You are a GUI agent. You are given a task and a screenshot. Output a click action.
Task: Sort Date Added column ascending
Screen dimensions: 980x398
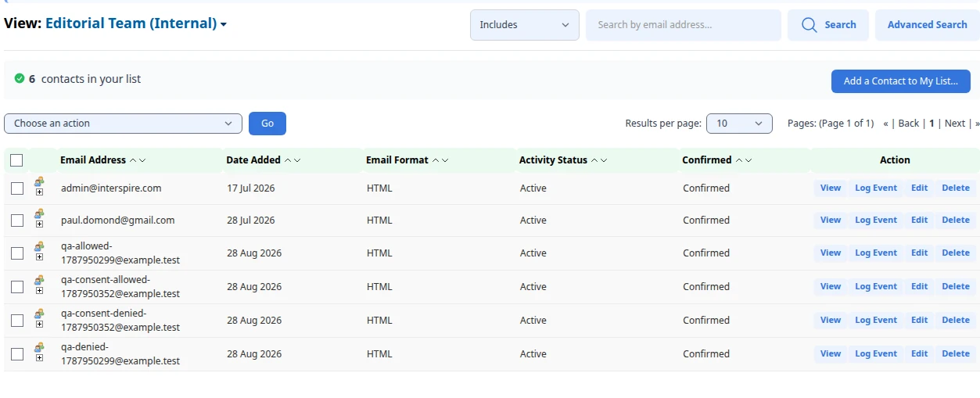pos(288,160)
